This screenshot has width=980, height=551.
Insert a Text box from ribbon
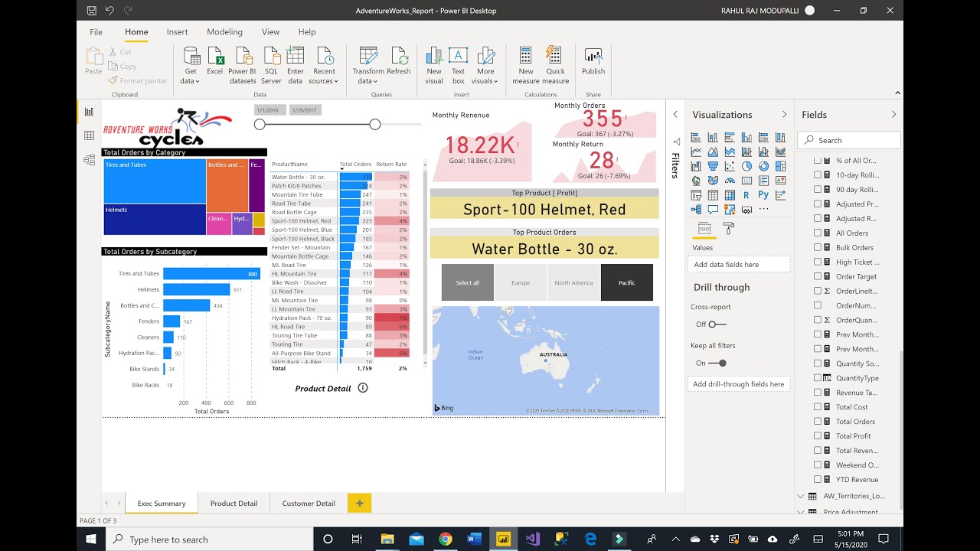point(458,65)
